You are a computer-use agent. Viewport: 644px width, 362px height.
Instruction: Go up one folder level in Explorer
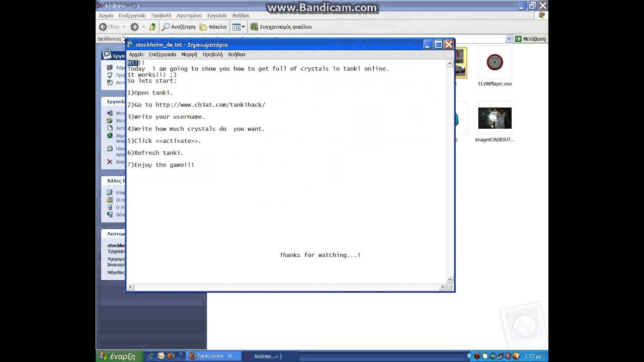[x=152, y=27]
